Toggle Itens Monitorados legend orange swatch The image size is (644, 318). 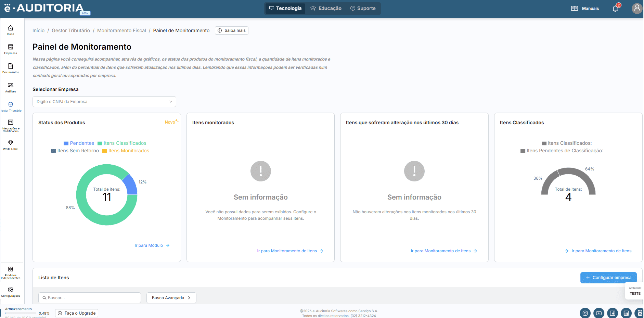pyautogui.click(x=105, y=151)
